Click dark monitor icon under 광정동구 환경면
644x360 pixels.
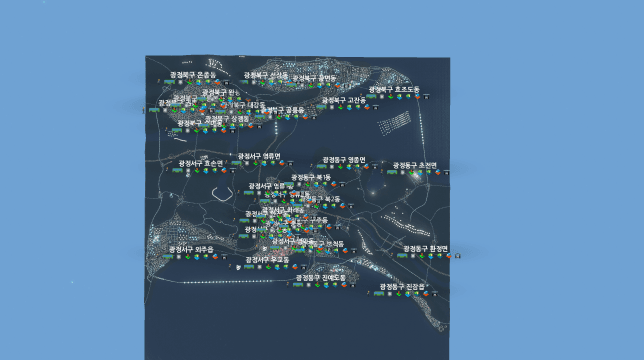click(x=458, y=256)
